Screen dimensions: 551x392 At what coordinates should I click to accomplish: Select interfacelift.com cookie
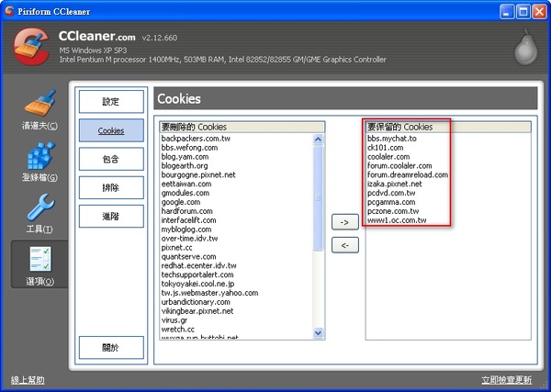coord(188,220)
